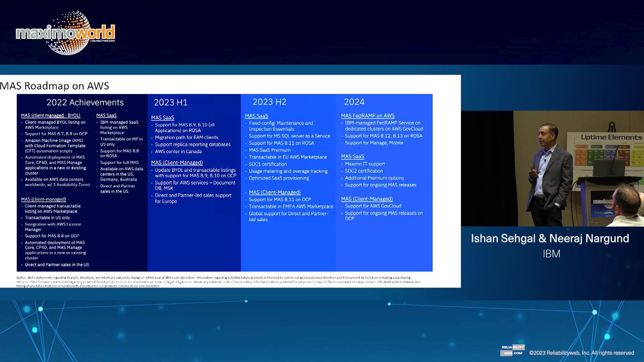Click "Optimized SaaS provisioning"

tap(279, 178)
